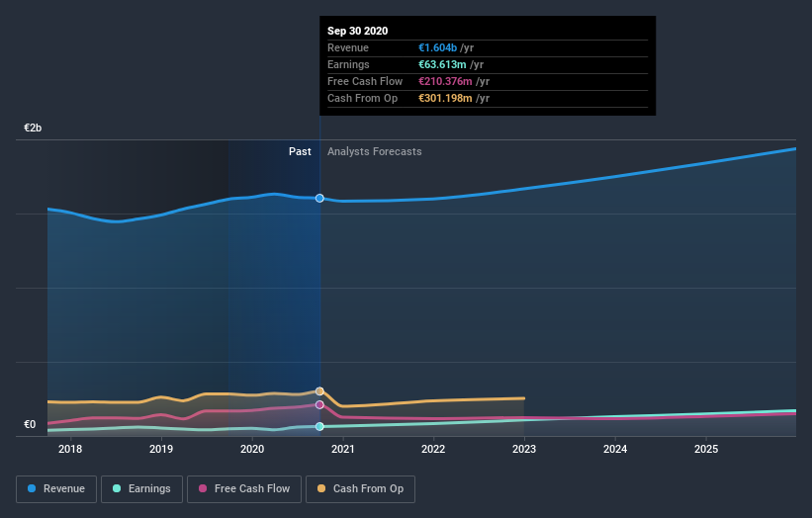Viewport: 812px width, 518px height.
Task: Click the teal Earnings legend dot
Action: pyautogui.click(x=117, y=488)
